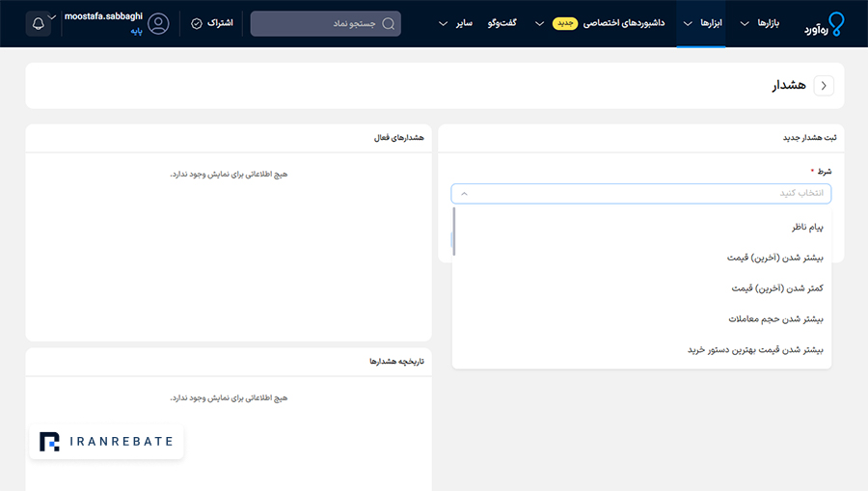This screenshot has width=868, height=491.
Task: Choose کمتر شدن (آخرین) قیمت option
Action: tap(641, 288)
